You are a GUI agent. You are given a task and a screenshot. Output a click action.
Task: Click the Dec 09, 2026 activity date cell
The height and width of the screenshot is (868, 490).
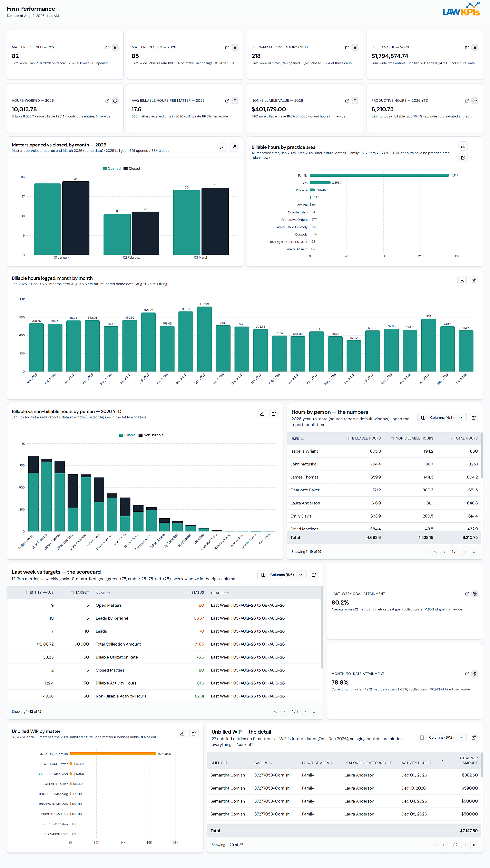click(x=414, y=775)
